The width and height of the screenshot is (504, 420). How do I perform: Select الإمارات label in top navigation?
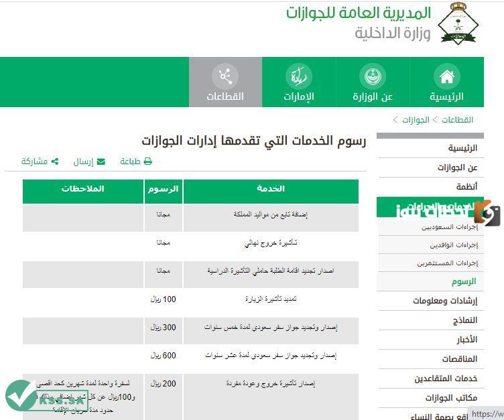[x=299, y=96]
